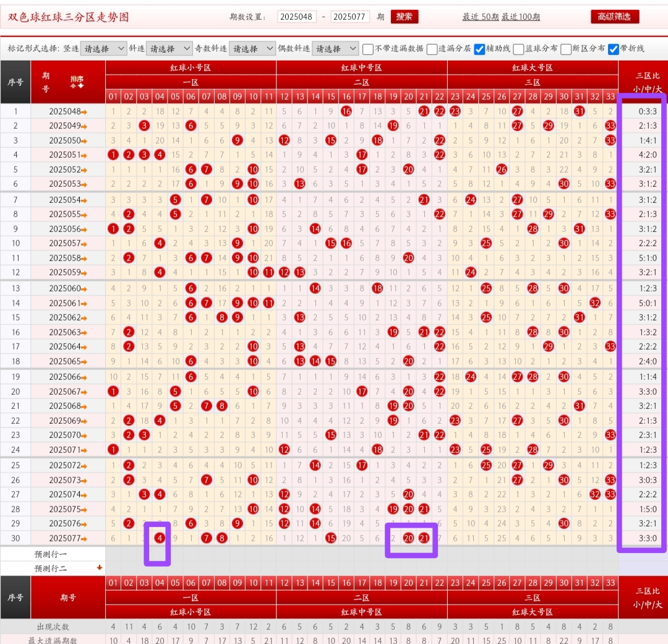Open the 最近100期 link

click(520, 17)
